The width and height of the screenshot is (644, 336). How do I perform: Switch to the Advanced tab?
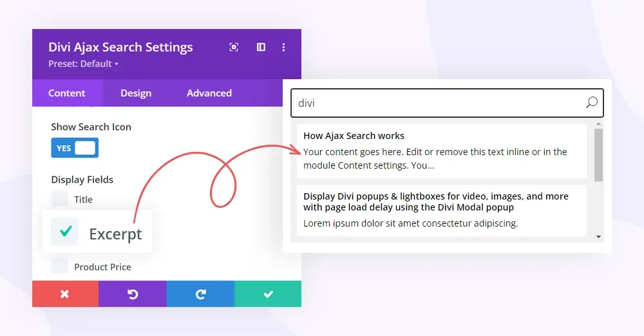(x=209, y=93)
